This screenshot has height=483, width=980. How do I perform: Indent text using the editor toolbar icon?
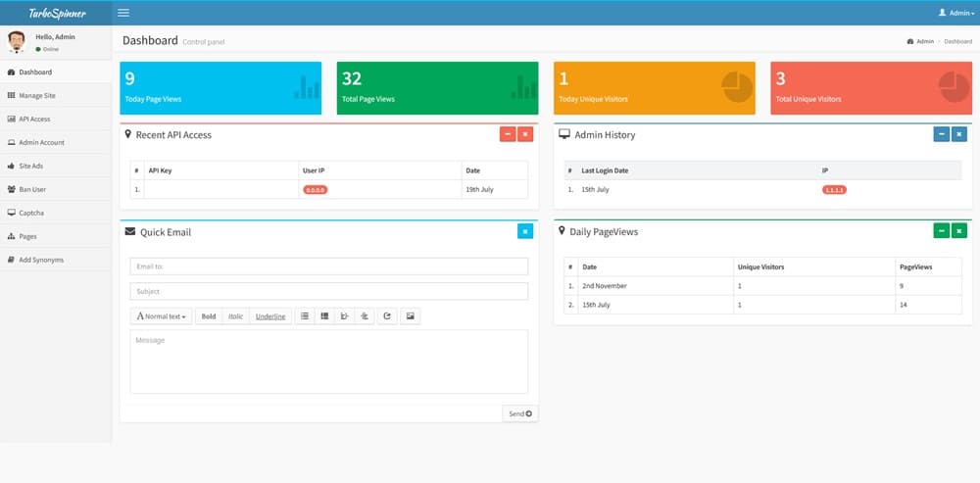click(x=365, y=316)
